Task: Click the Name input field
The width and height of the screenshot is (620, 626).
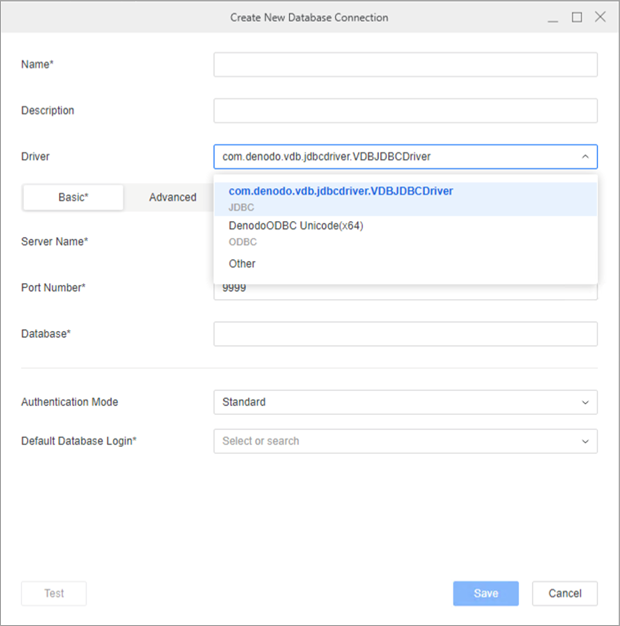Action: (405, 65)
